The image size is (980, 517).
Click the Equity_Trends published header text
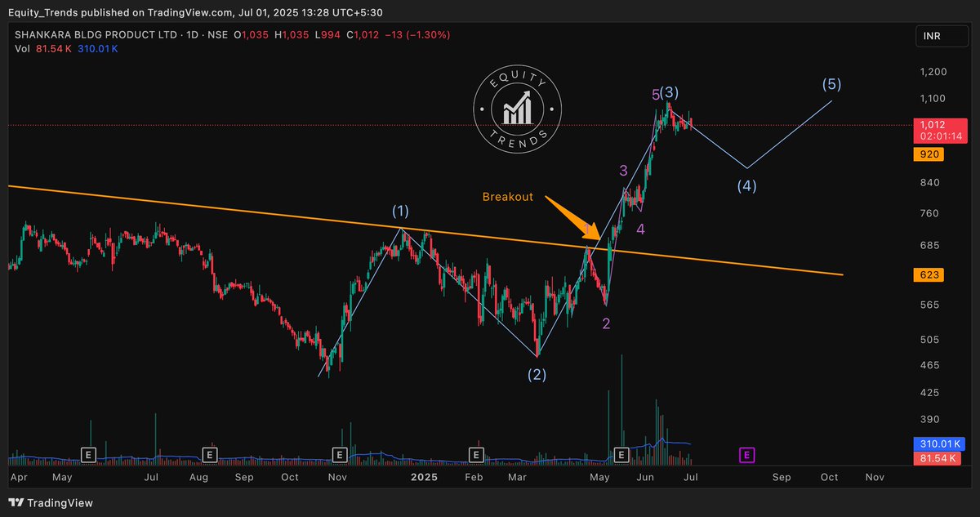pos(195,11)
